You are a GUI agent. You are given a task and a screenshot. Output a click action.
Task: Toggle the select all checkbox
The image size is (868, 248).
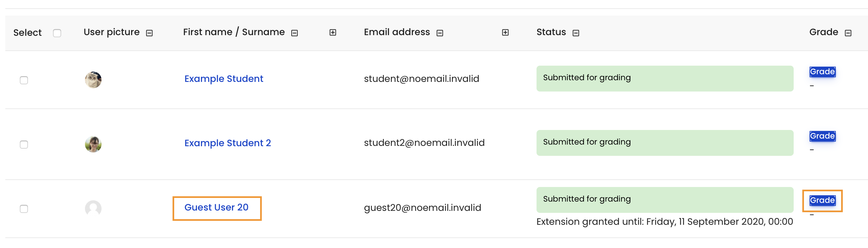[57, 33]
